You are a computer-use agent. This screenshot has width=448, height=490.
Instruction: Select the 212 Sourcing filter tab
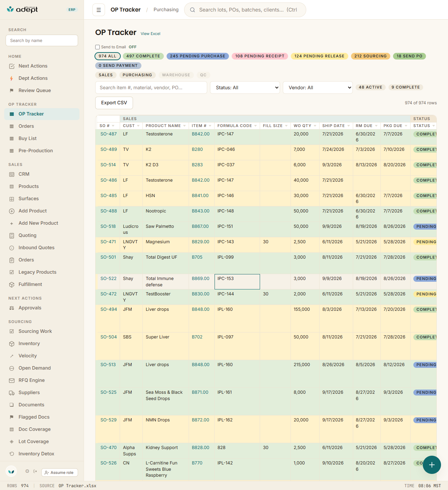[370, 56]
